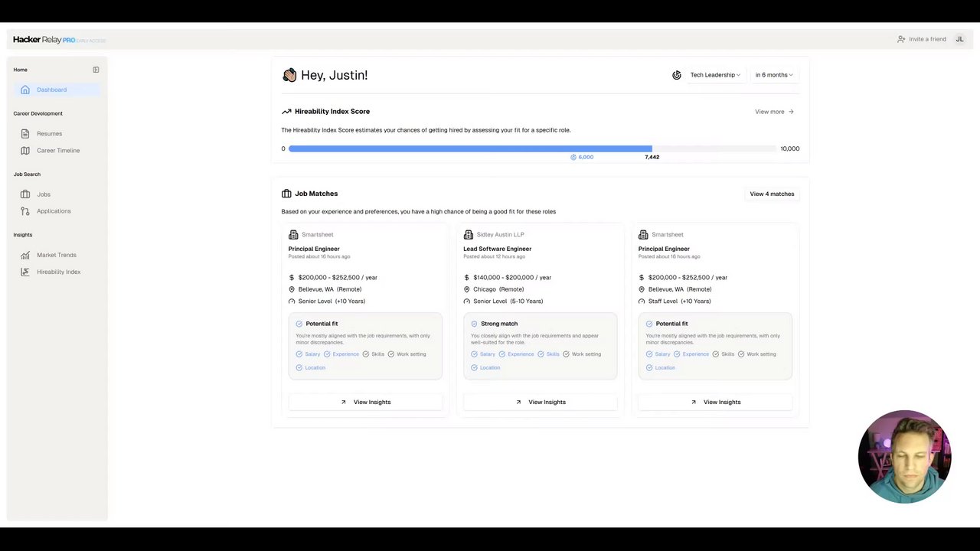
Task: Click the Location tag on Sidley Austin card
Action: (485, 368)
